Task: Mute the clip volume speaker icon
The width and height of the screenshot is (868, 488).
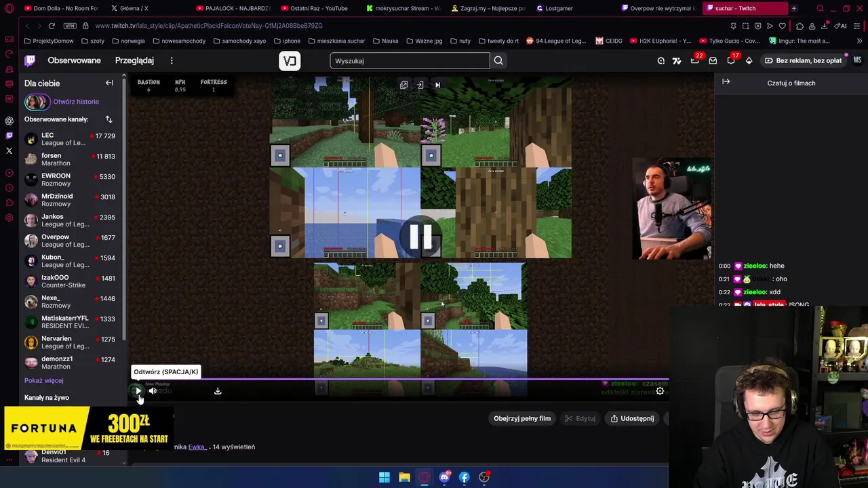Action: point(153,391)
